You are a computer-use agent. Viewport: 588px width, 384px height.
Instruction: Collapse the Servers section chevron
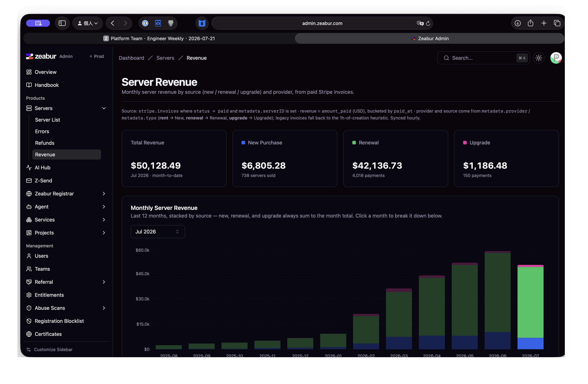[104, 108]
